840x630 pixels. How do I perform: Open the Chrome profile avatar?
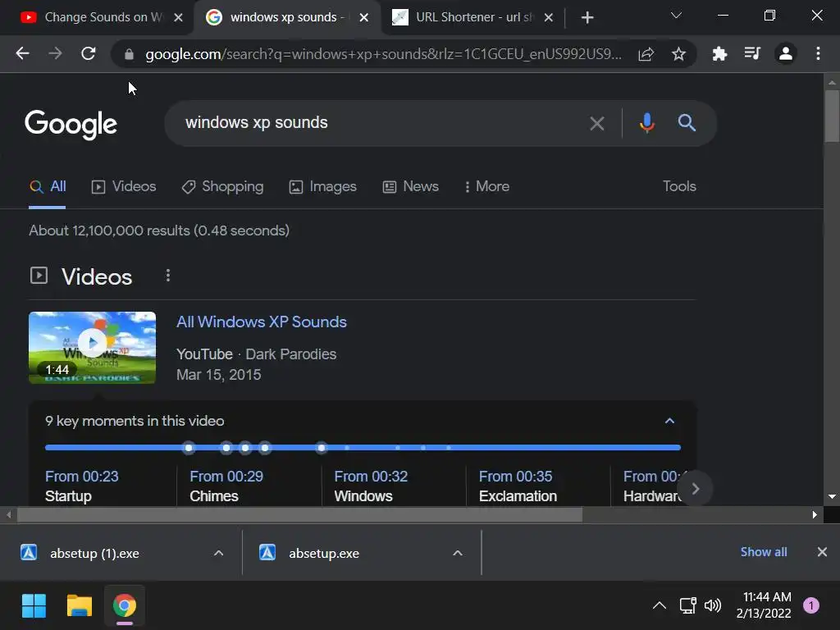pos(785,53)
